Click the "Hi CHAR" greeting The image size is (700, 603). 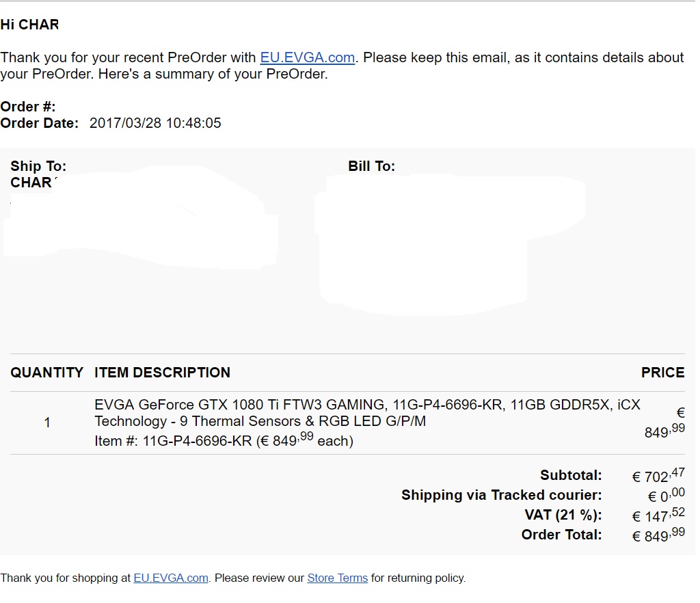coord(29,25)
